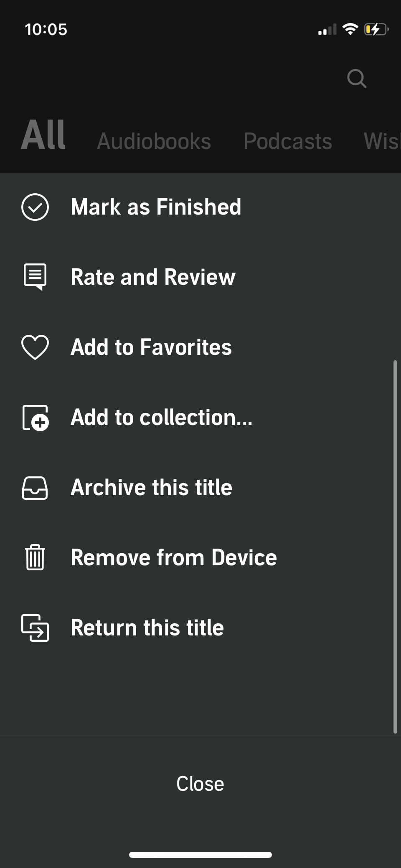Image resolution: width=401 pixels, height=868 pixels.
Task: Switch to the Audiobooks tab
Action: point(154,141)
